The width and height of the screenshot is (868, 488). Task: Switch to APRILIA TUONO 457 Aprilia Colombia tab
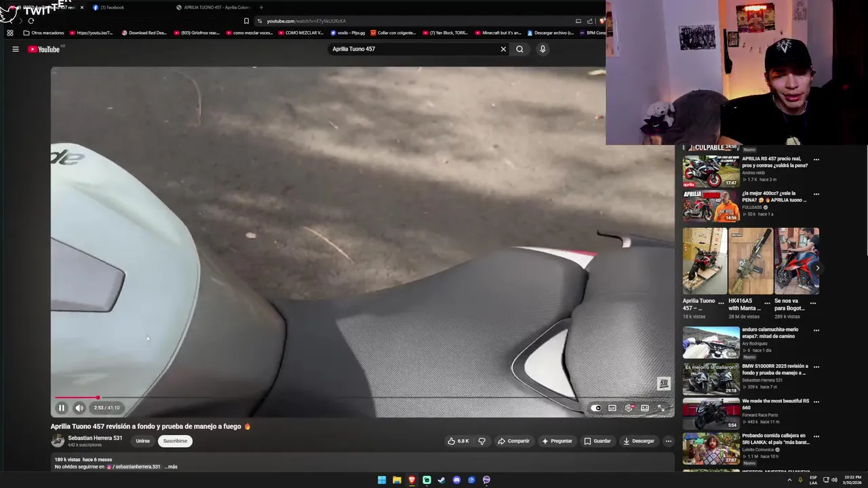(x=214, y=7)
